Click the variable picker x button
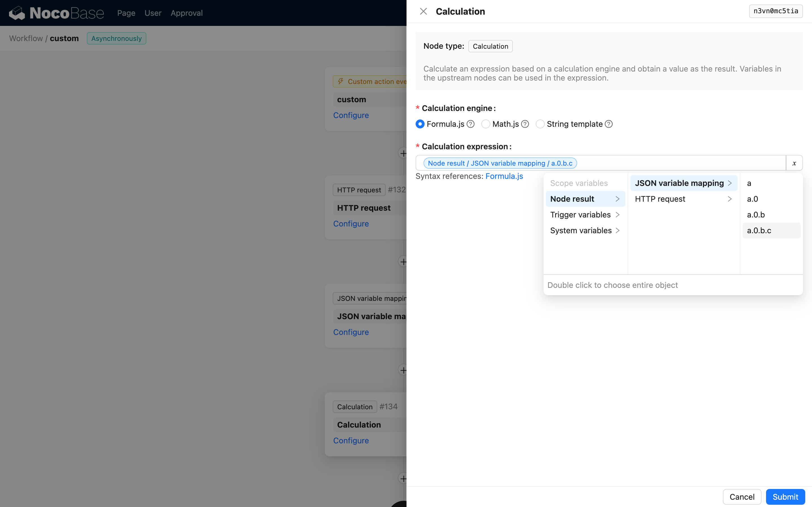This screenshot has width=812, height=507. coord(794,163)
